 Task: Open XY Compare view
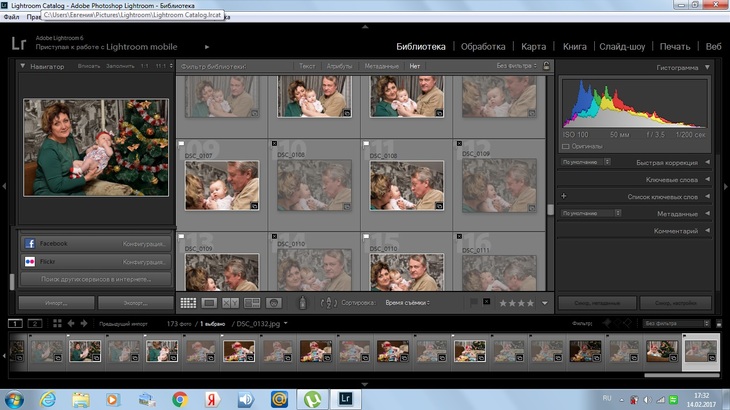[230, 303]
